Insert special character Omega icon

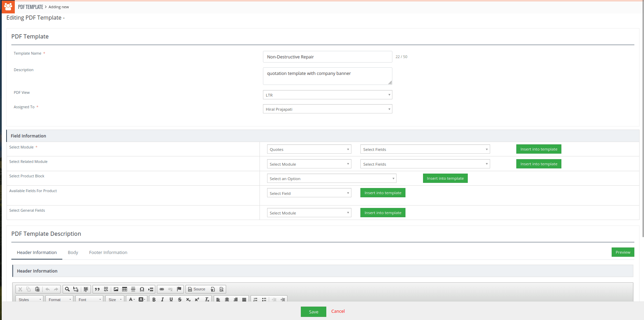pyautogui.click(x=142, y=289)
